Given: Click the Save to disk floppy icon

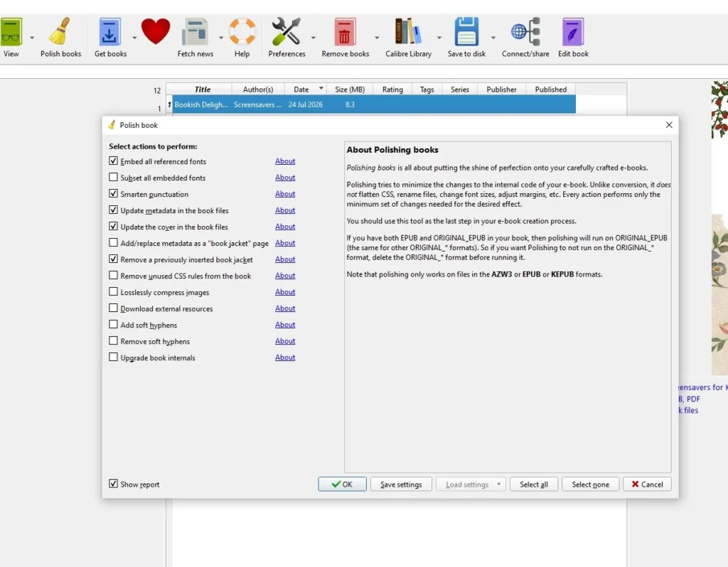Looking at the screenshot, I should click(466, 31).
